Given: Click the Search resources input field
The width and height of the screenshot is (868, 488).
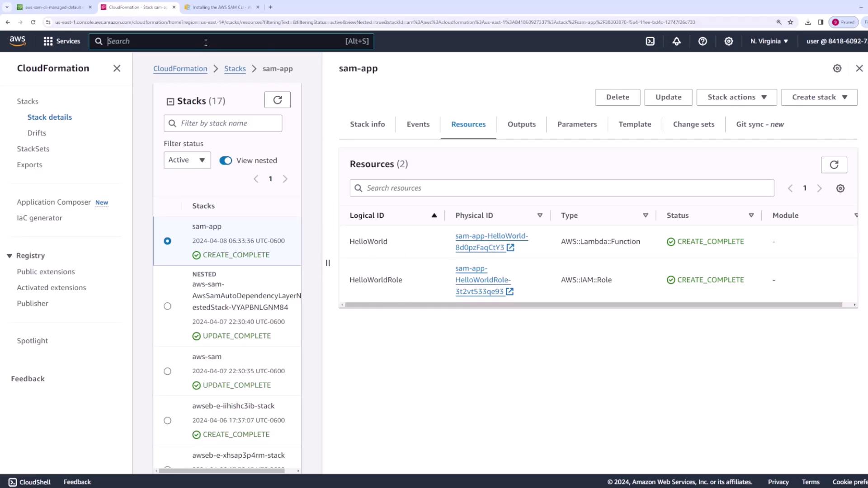Looking at the screenshot, I should [561, 188].
